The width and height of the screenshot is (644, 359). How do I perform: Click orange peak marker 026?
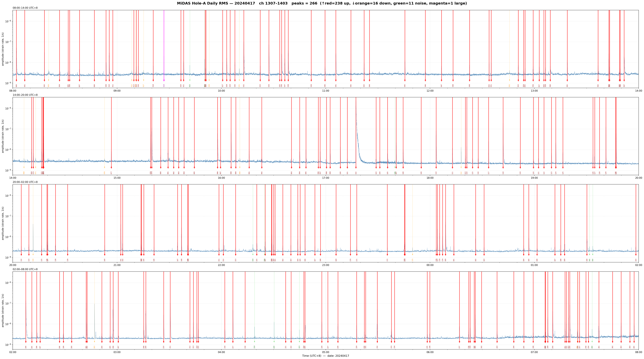click(209, 80)
